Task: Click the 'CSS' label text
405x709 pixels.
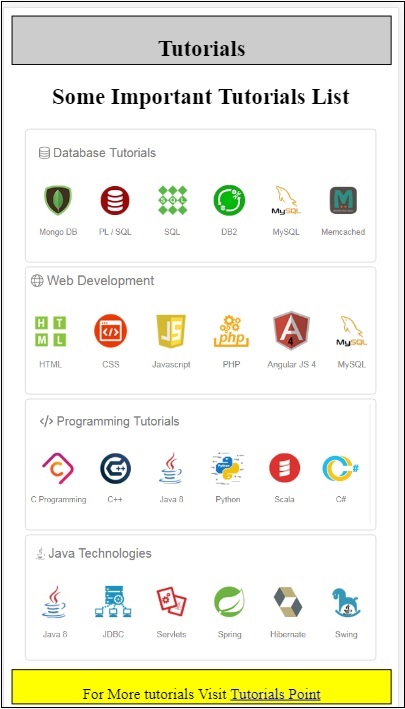Action: pos(111,364)
